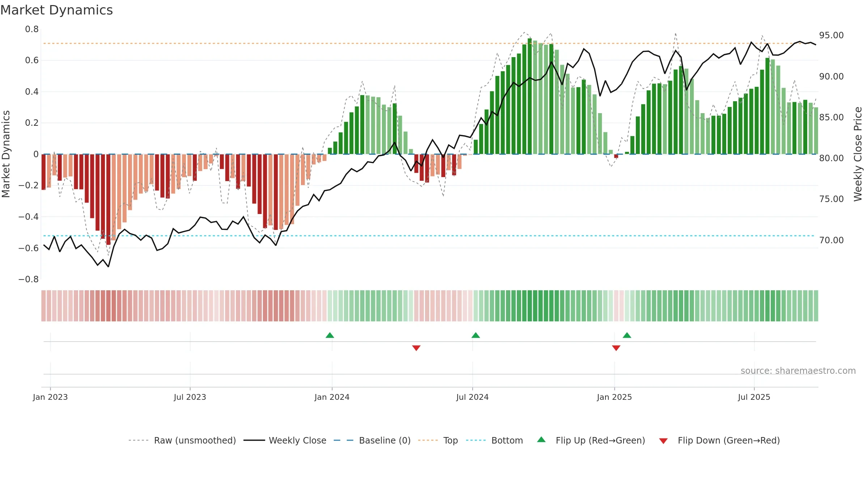
Task: Click the Jul 2023 axis label
Action: pyautogui.click(x=190, y=397)
